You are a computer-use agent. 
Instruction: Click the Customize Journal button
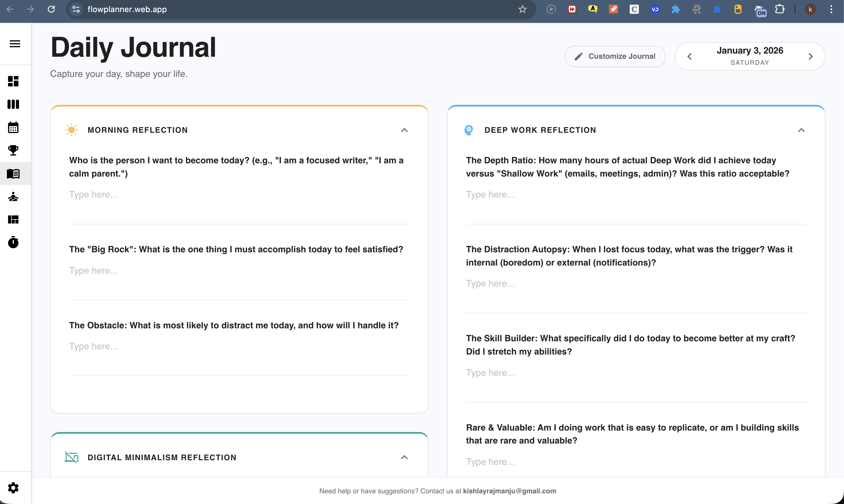[615, 56]
